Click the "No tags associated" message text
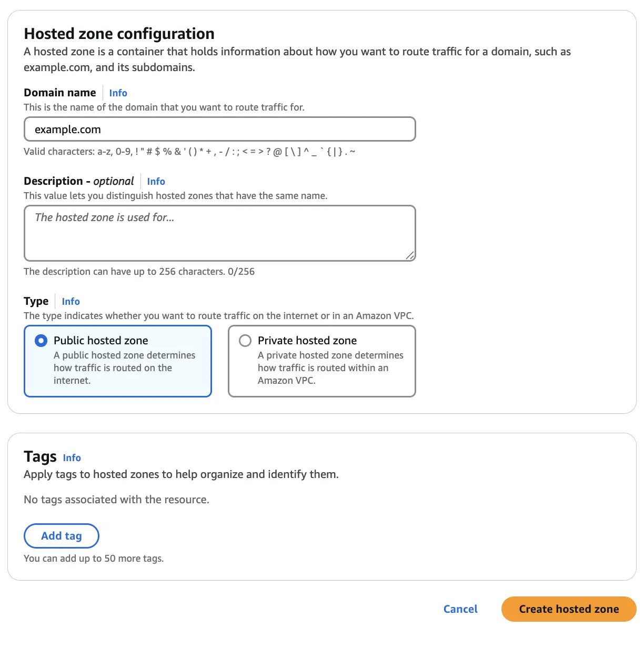644x657 pixels. tap(116, 500)
